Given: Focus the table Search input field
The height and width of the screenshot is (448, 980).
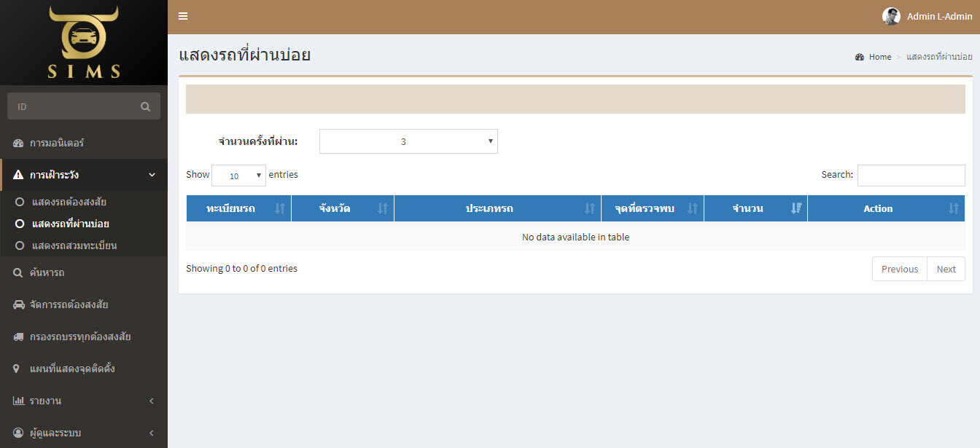Looking at the screenshot, I should (911, 176).
